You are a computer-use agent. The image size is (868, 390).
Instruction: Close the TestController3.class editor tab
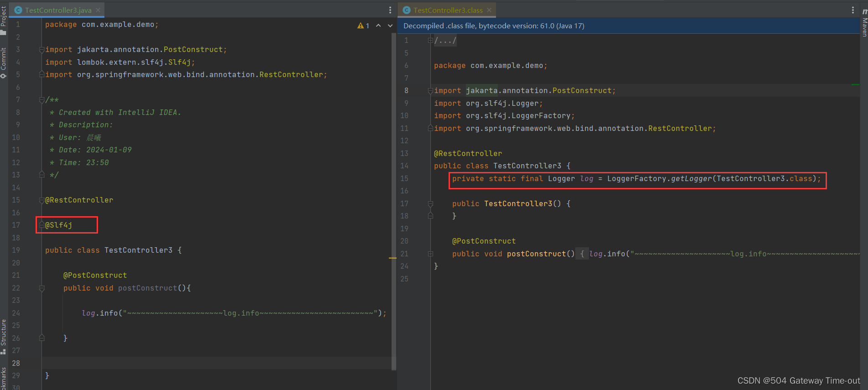click(489, 10)
